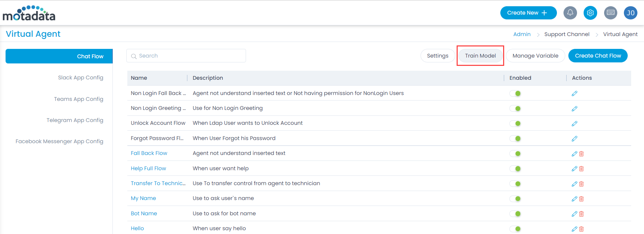Delete the Fall Back Flow entry
Screen dimensions: 644x234
[582, 154]
